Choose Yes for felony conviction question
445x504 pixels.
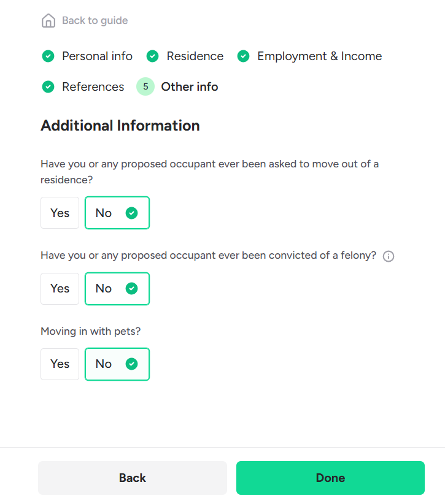(x=60, y=289)
